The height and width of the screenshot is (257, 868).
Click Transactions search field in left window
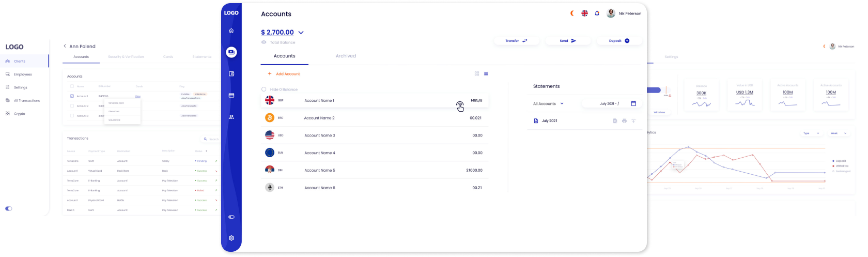(x=210, y=139)
